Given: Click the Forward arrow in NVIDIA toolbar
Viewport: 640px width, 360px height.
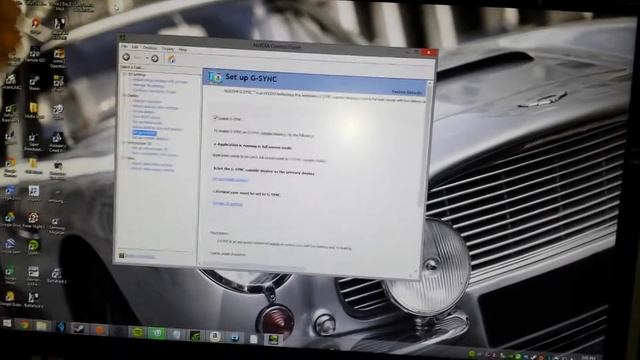Looking at the screenshot, I should pos(155,58).
